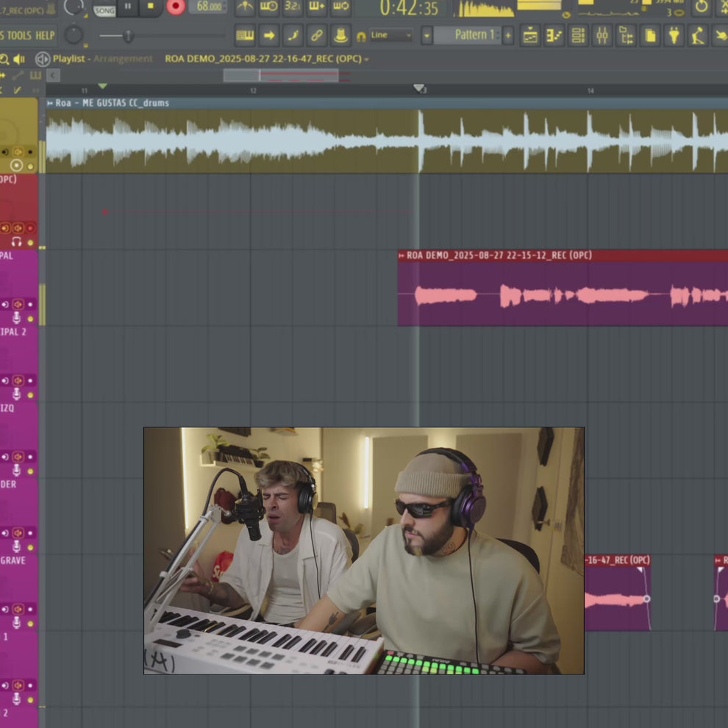Toggle SONG mode to pattern mode
The height and width of the screenshot is (728, 728).
pyautogui.click(x=104, y=10)
